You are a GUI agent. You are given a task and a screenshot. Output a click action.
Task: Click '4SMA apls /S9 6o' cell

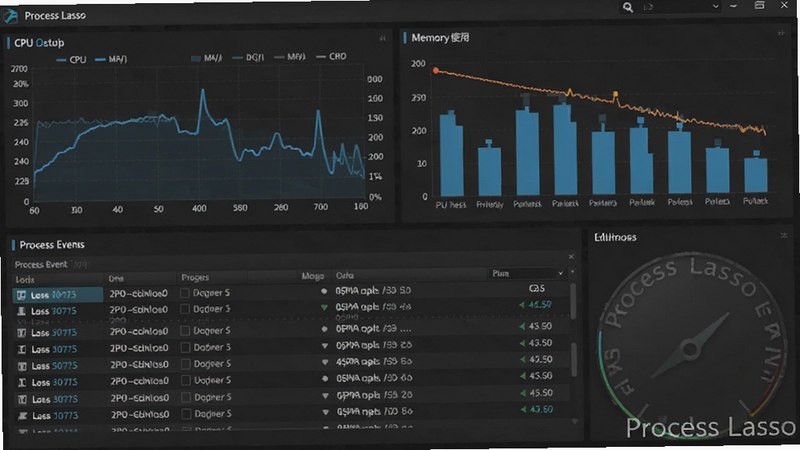click(x=374, y=361)
